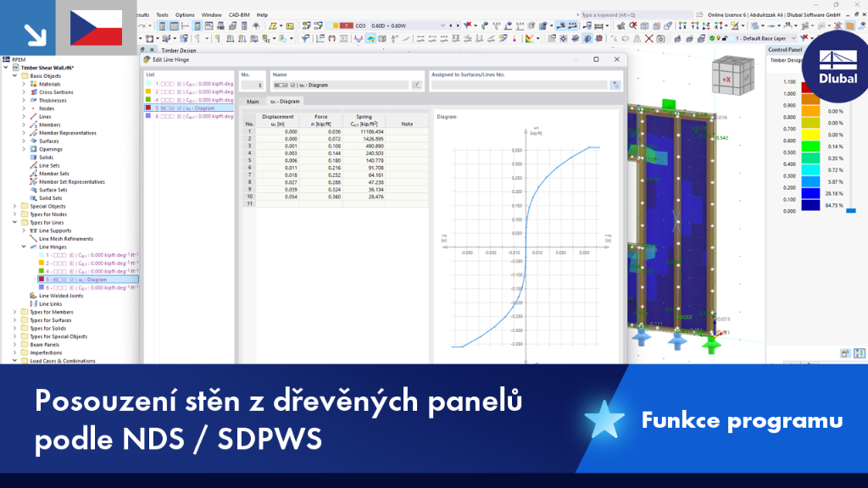Select the Line Welded Joints tree item
Image resolution: width=868 pixels, height=488 pixels.
click(61, 296)
